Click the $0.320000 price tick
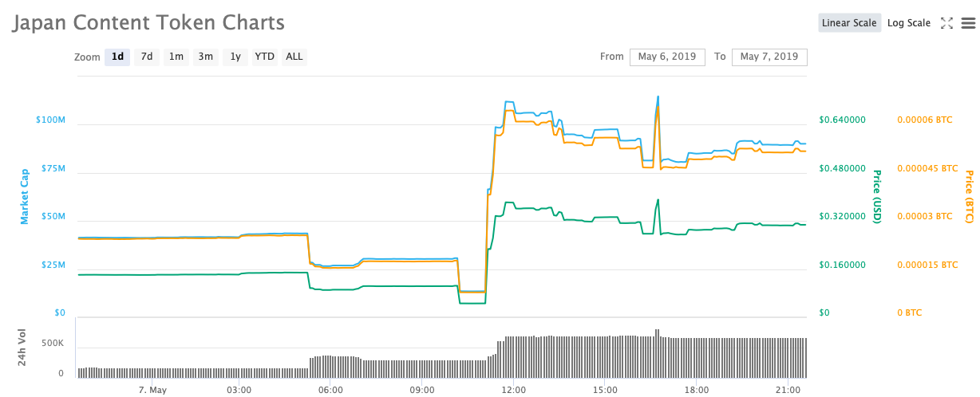 tap(843, 216)
